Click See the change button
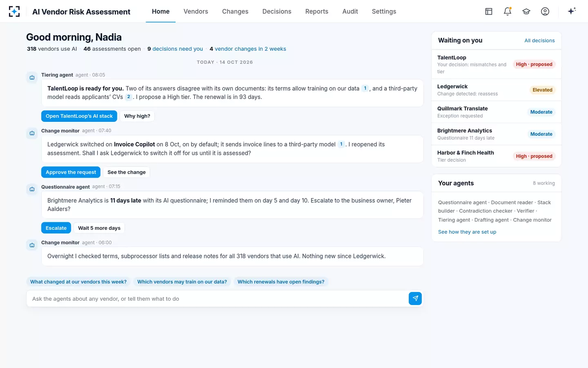The width and height of the screenshot is (588, 368). tap(127, 172)
